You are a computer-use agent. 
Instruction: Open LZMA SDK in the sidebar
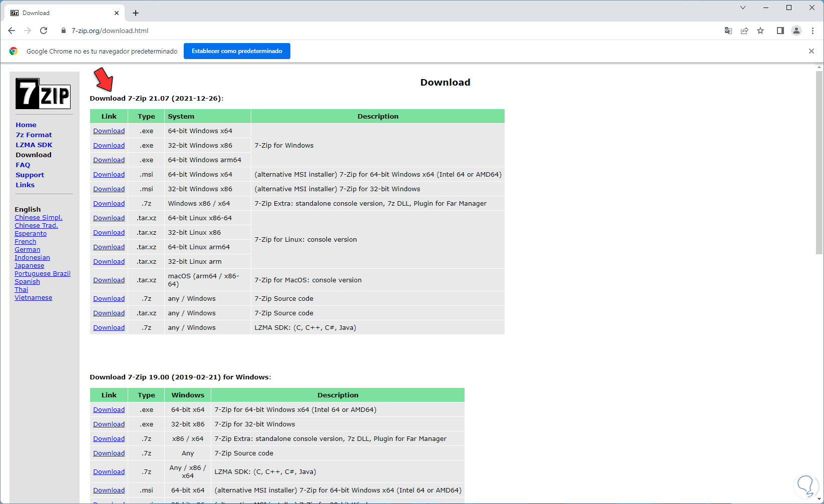(34, 145)
